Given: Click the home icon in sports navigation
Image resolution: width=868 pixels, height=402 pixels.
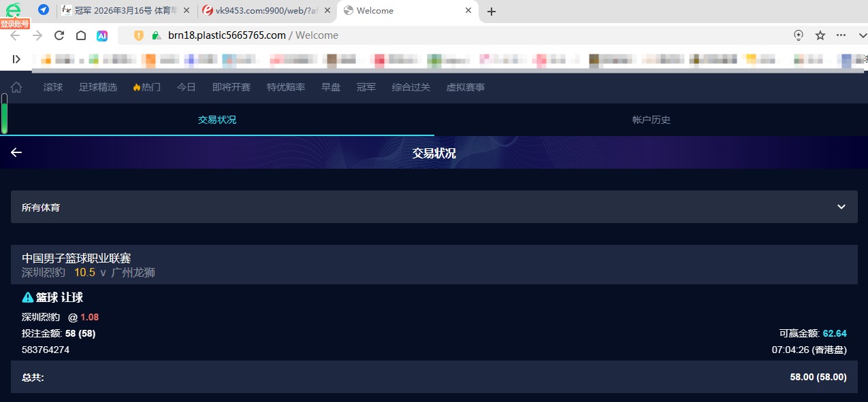Looking at the screenshot, I should click(16, 87).
